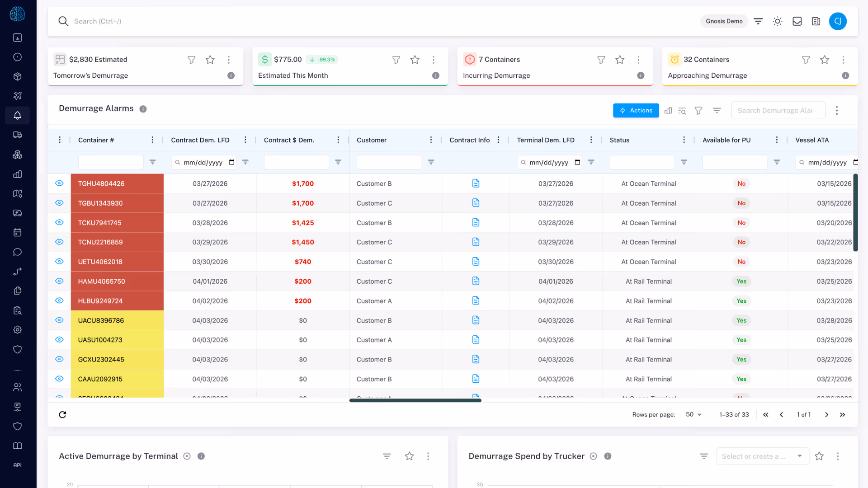Viewport: 868px width, 488px height.
Task: Click the CJ user avatar
Action: (x=838, y=21)
